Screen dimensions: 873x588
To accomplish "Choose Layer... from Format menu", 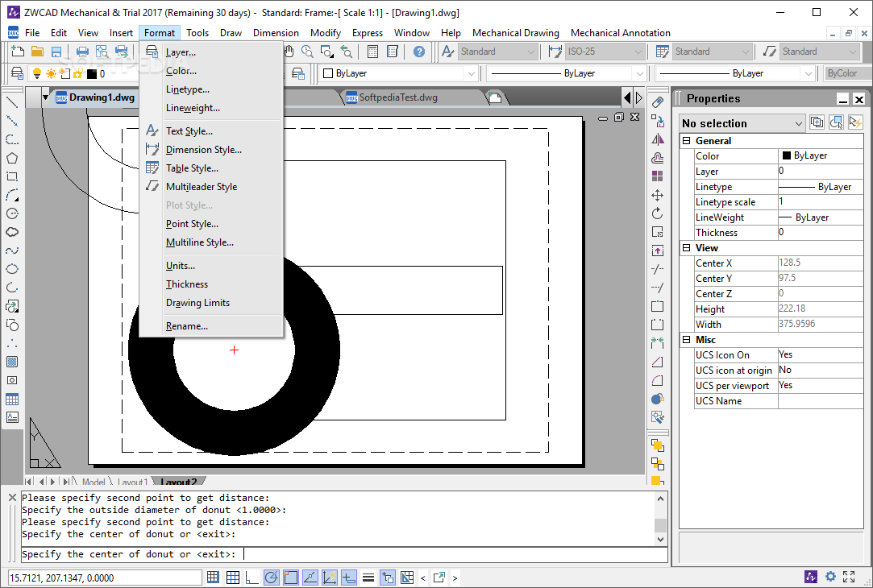I will 181,52.
